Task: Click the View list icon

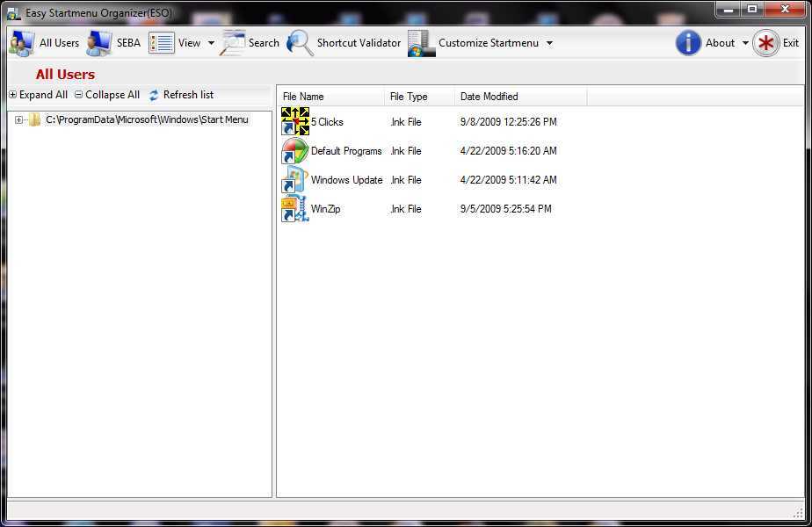Action: 162,43
